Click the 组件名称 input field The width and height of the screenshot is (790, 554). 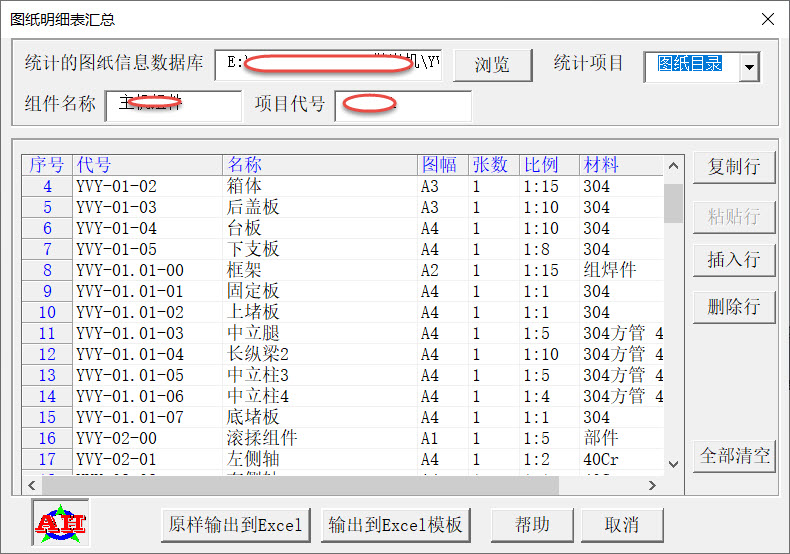pyautogui.click(x=173, y=106)
